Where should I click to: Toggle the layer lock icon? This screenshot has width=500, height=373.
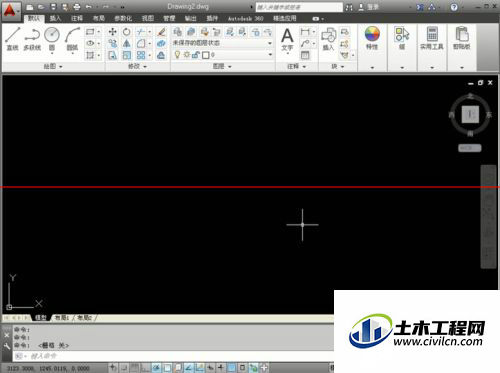196,55
